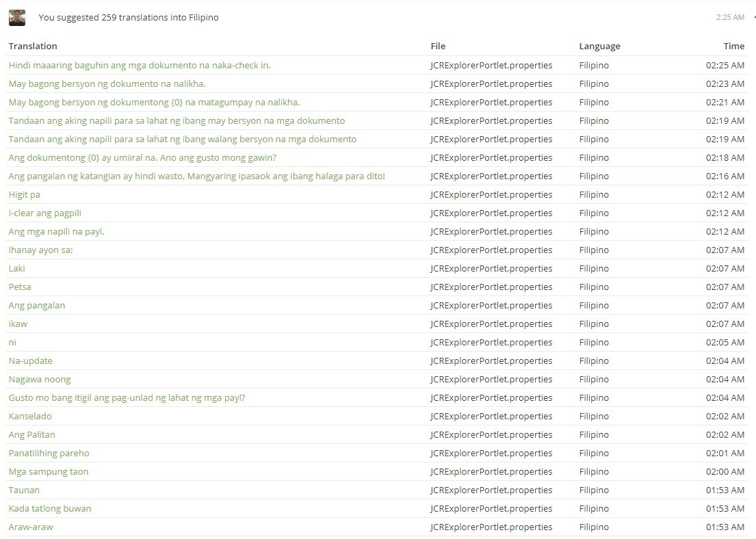Click the 'Tandaan' translation about 'walang bersyon' documents

point(182,140)
